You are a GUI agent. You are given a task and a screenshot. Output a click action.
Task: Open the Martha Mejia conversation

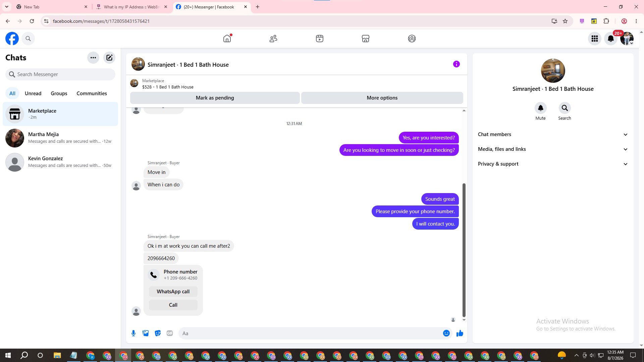[x=60, y=138]
